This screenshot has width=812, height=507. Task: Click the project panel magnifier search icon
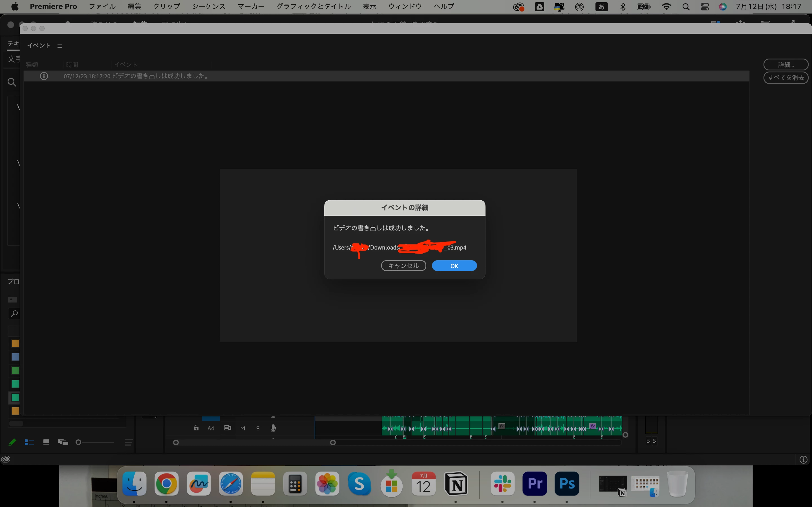click(14, 313)
